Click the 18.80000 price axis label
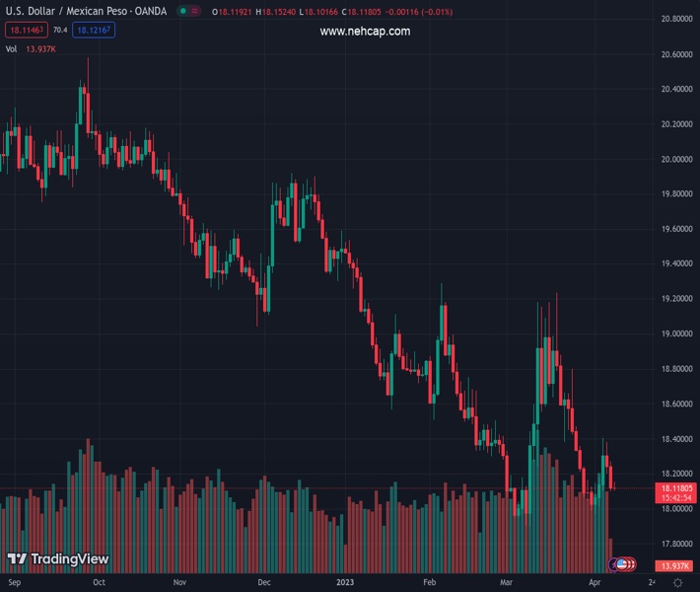 [x=676, y=369]
